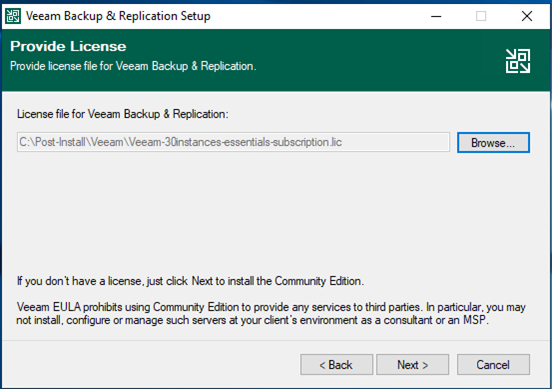This screenshot has height=389, width=552.
Task: Click the blank area below the license path field
Action: coord(275,211)
